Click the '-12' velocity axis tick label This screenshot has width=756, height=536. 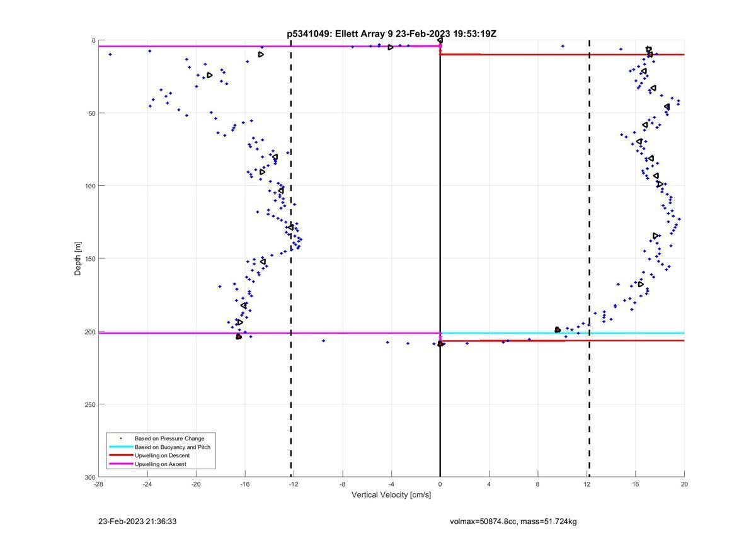294,484
